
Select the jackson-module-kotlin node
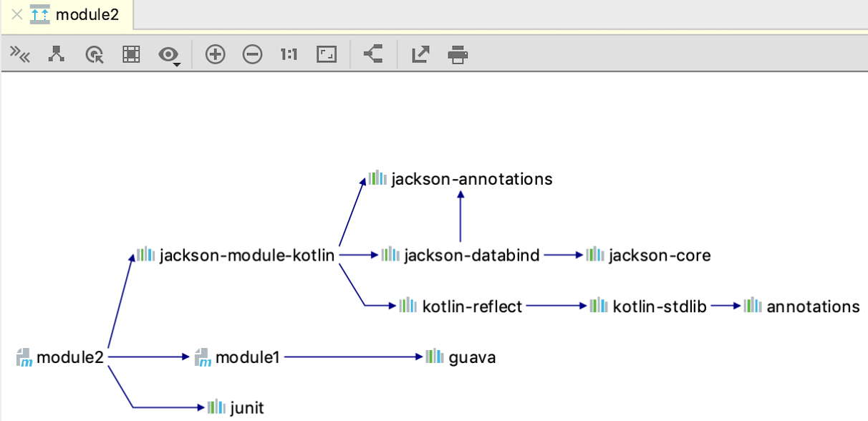pyautogui.click(x=236, y=255)
